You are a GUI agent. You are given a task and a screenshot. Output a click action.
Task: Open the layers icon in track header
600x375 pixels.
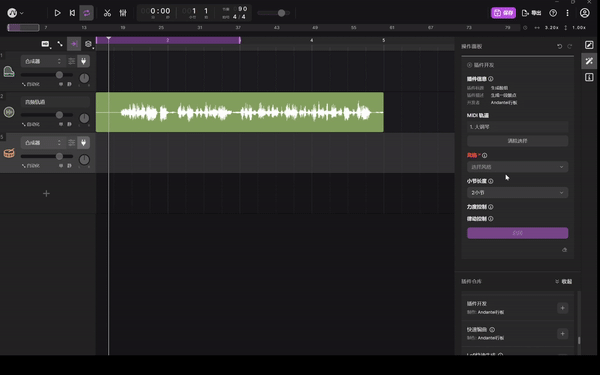88,44
